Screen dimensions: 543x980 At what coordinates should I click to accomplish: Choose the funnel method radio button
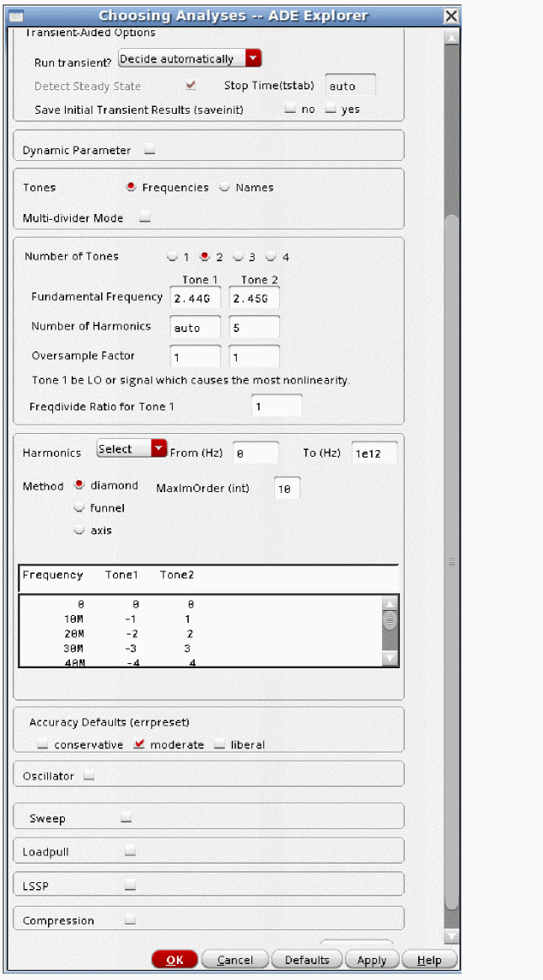(x=80, y=508)
